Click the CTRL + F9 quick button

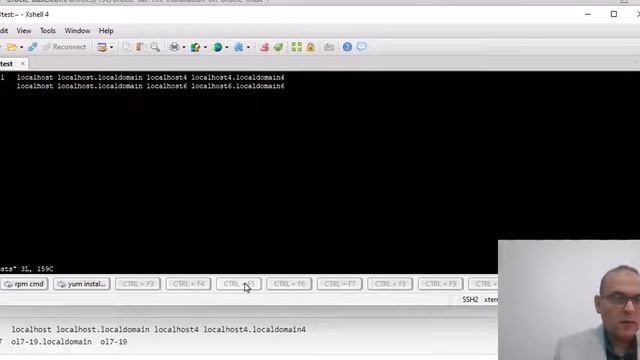point(440,284)
